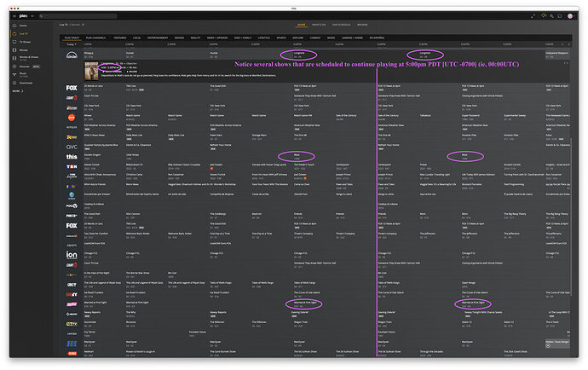
Task: Select the Reality category tab
Action: click(195, 38)
